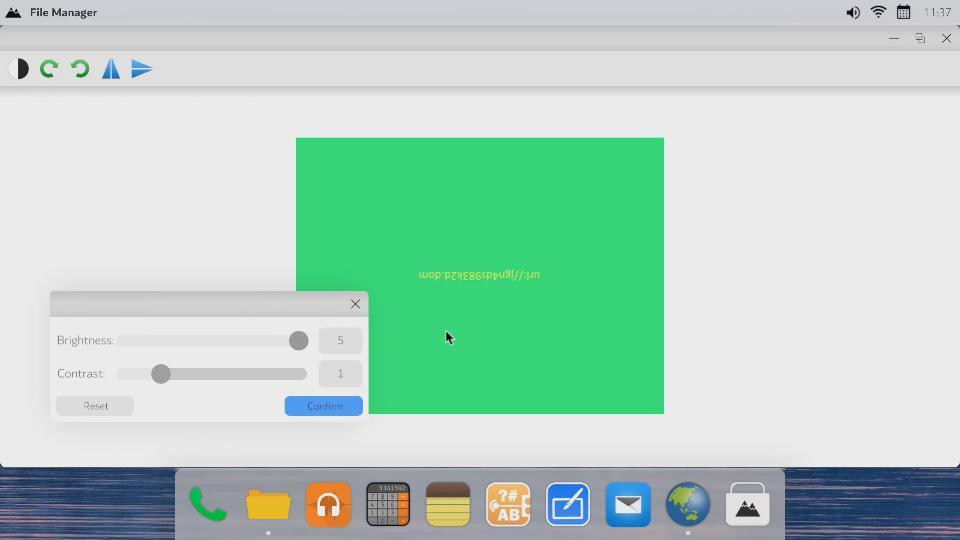Screen dimensions: 960x540
Task: Rotate the image counterclockwise
Action: pyautogui.click(x=80, y=69)
